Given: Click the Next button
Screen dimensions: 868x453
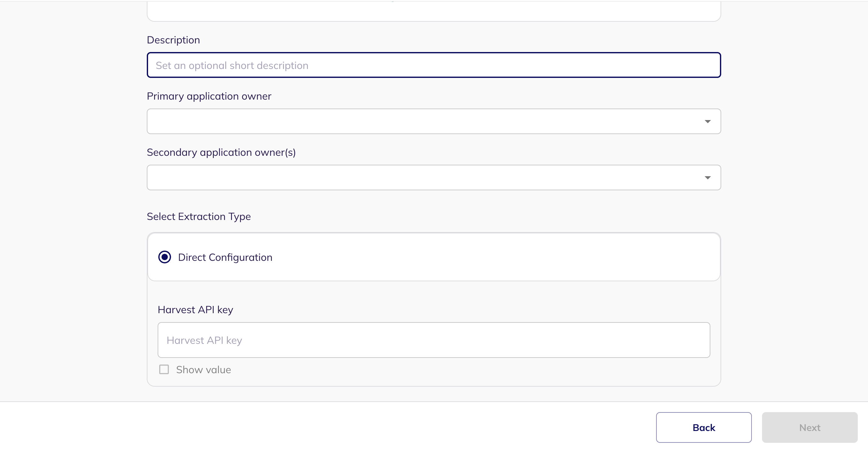Looking at the screenshot, I should 810,427.
